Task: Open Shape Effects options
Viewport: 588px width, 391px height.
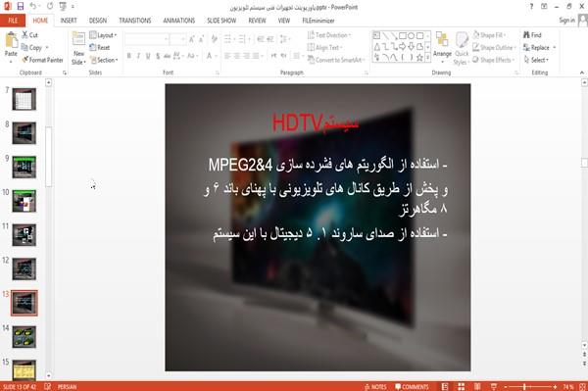Action: pos(494,60)
